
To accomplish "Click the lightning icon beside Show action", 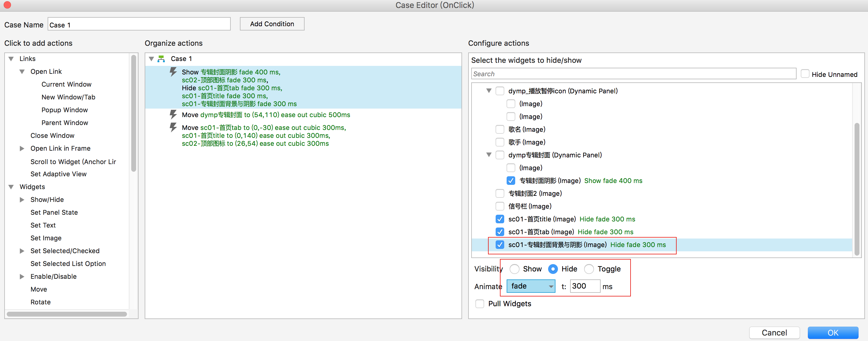I will (173, 72).
